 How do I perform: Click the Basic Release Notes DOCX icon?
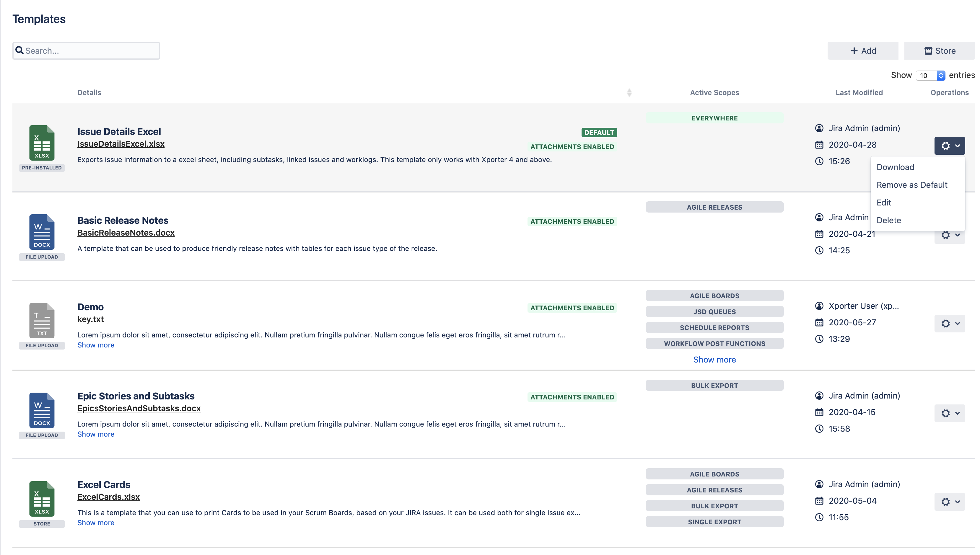tap(42, 232)
